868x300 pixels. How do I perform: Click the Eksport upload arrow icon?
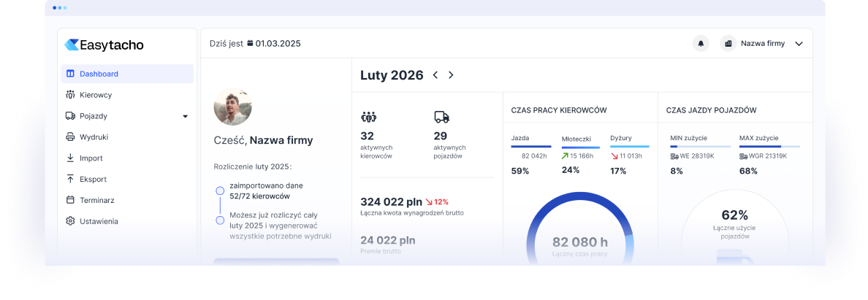pyautogui.click(x=70, y=179)
